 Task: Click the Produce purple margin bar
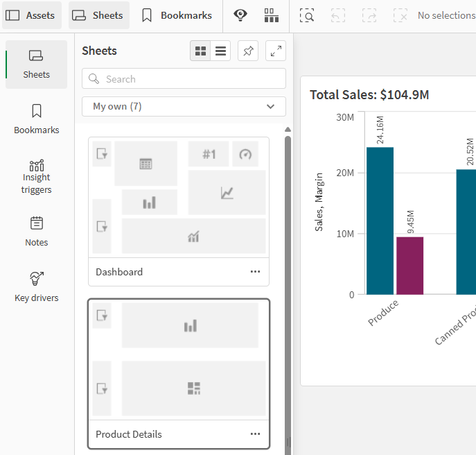tap(409, 265)
